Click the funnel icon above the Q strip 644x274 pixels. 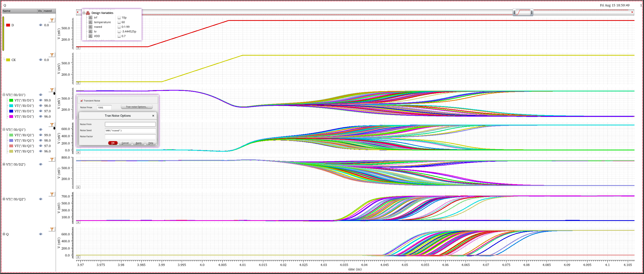52,229
